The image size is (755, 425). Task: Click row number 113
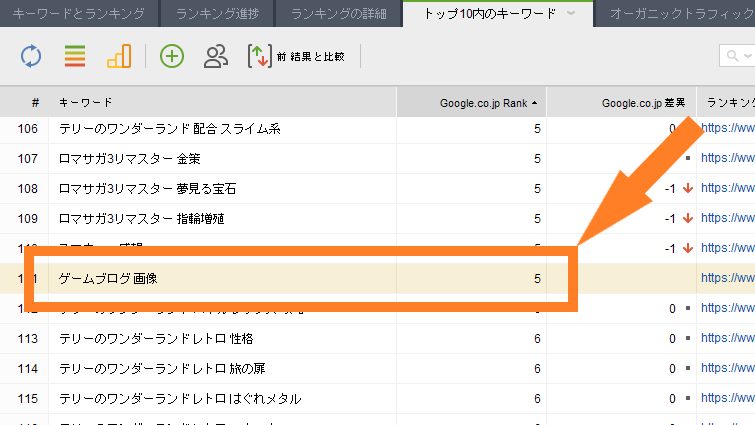tap(27, 339)
